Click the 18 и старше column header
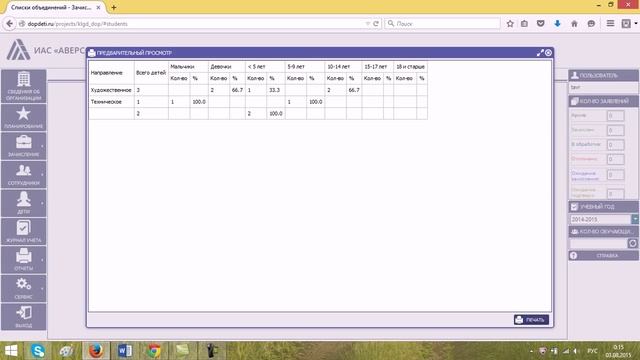This screenshot has height=360, width=640. tap(410, 67)
